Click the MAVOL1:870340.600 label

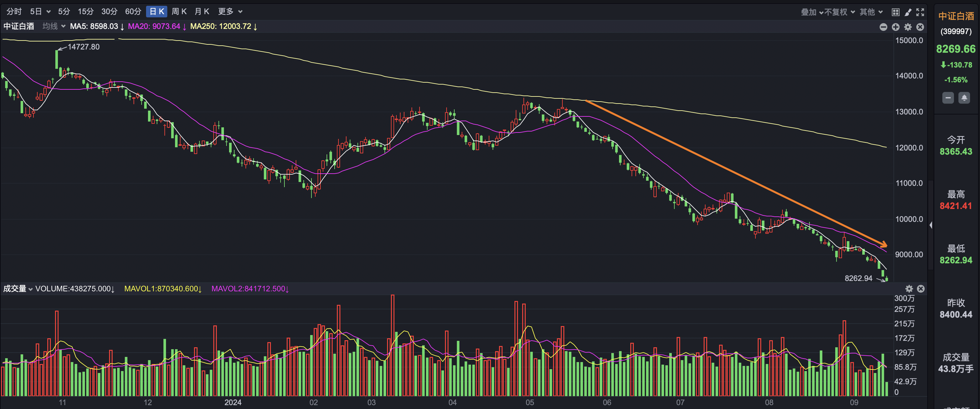(x=163, y=289)
